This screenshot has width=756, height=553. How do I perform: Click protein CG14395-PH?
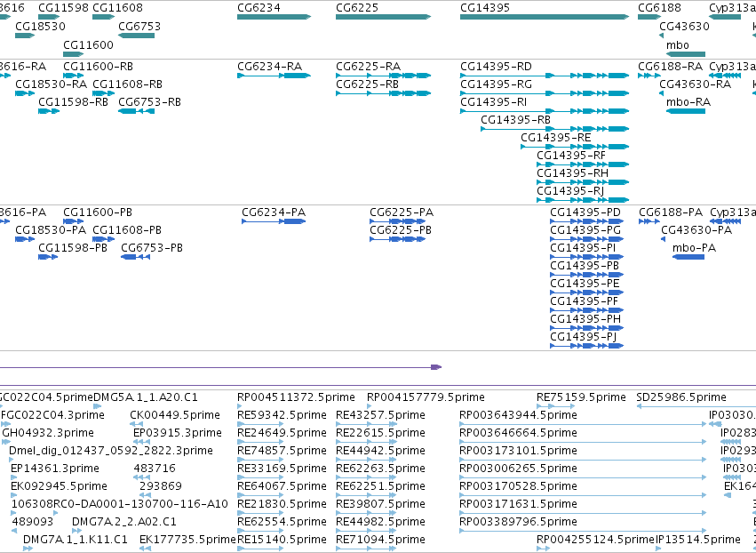[587, 328]
